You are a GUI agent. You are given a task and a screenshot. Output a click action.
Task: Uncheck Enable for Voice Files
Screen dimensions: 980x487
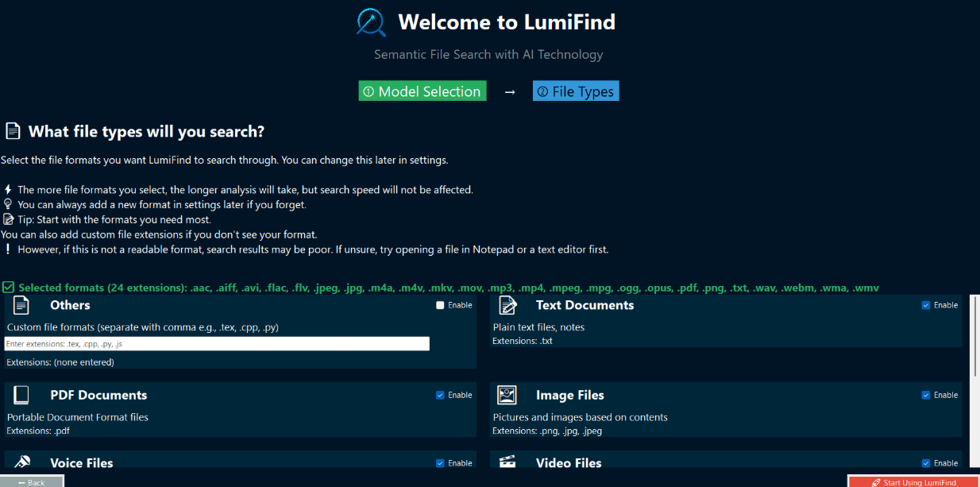pos(440,463)
